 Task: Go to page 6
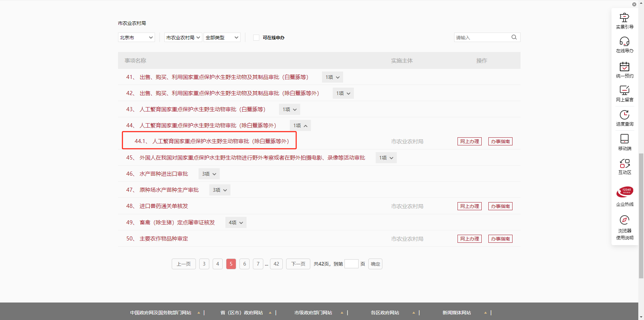(x=245, y=264)
